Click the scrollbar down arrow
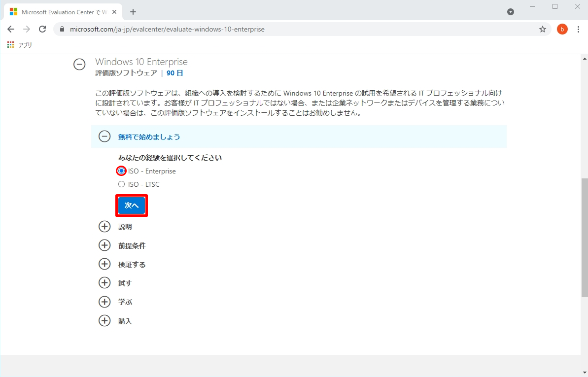 [584, 373]
